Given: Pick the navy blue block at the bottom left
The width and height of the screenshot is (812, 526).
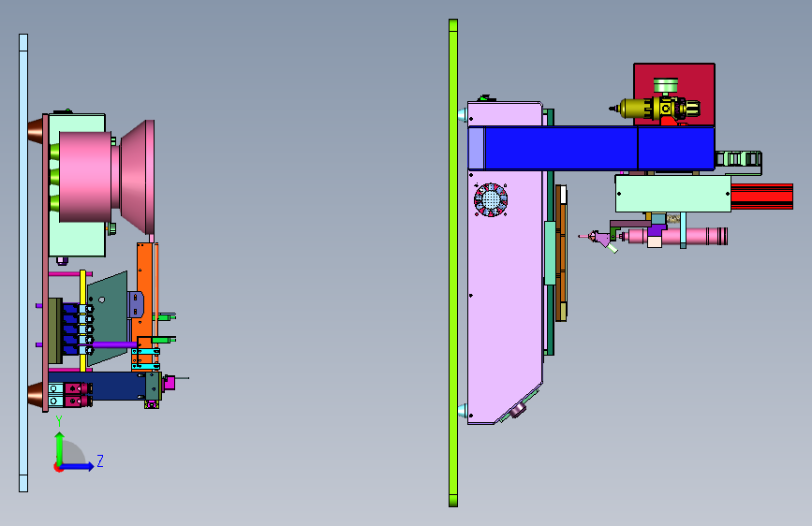Looking at the screenshot, I should pos(119,386).
